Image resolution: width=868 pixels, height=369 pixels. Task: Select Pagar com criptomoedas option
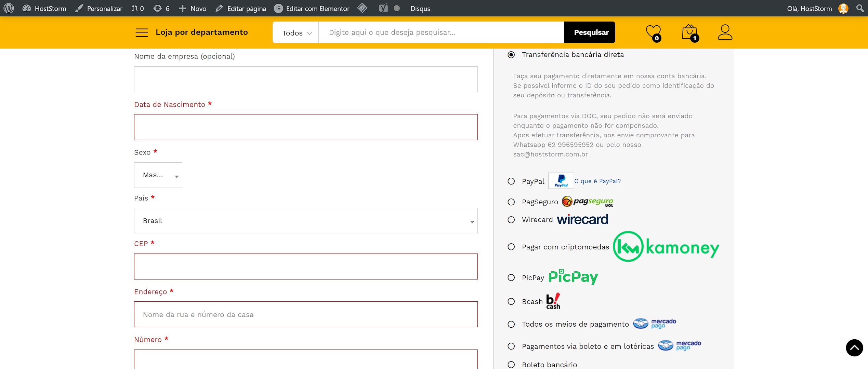(511, 247)
